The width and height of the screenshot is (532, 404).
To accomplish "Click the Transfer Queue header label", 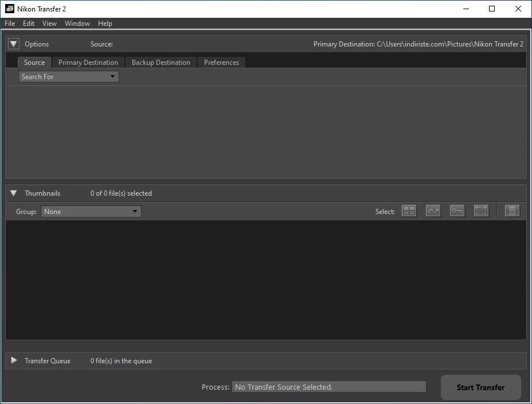I will coord(48,361).
